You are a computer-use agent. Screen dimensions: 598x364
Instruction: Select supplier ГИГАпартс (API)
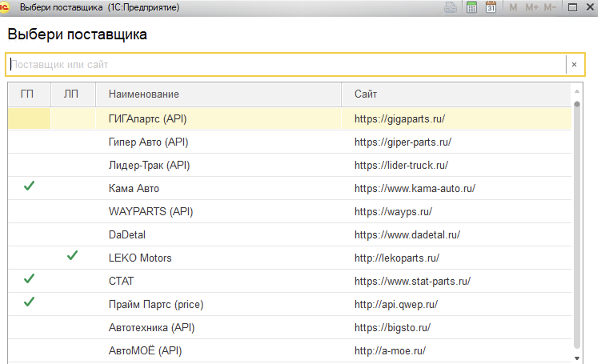click(148, 119)
